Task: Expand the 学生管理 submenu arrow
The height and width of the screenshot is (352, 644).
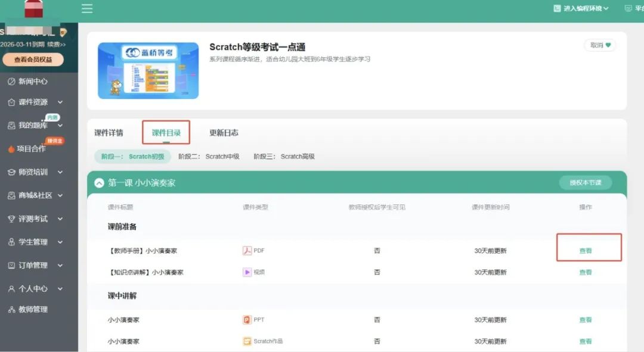Action: click(60, 242)
